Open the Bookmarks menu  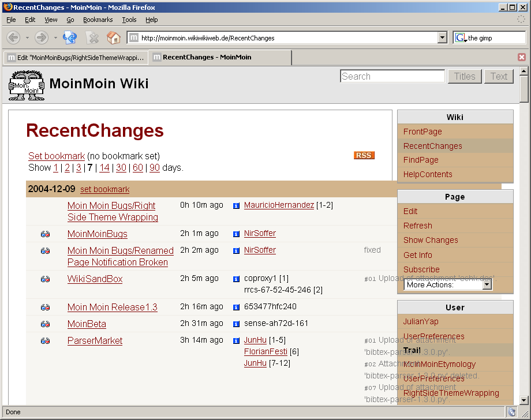tap(98, 20)
